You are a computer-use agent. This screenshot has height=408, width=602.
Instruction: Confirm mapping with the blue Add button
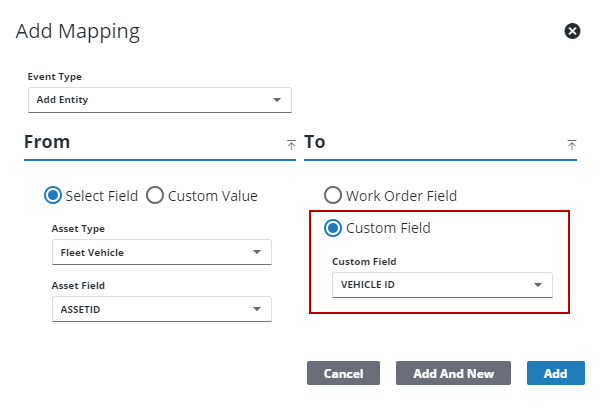555,374
